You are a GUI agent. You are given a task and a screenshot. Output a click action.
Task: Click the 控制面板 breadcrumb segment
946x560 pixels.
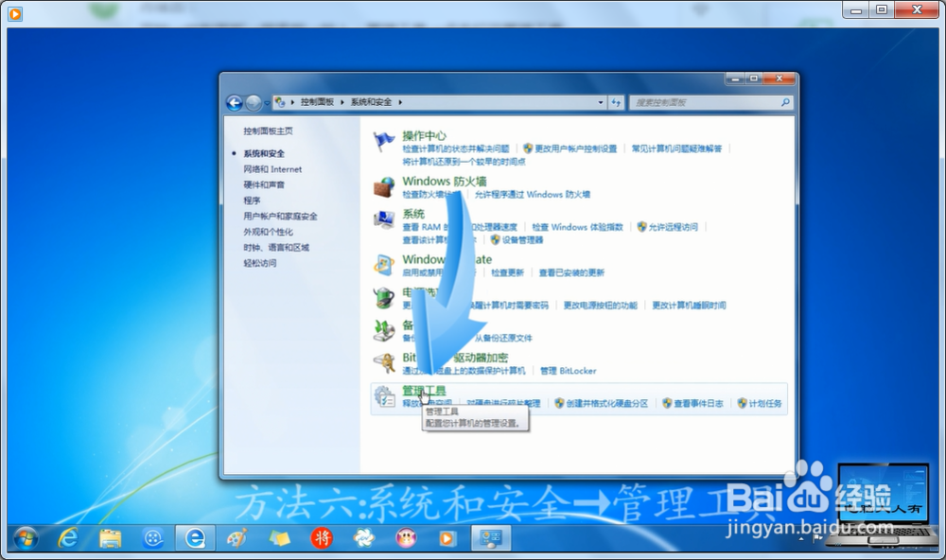317,102
